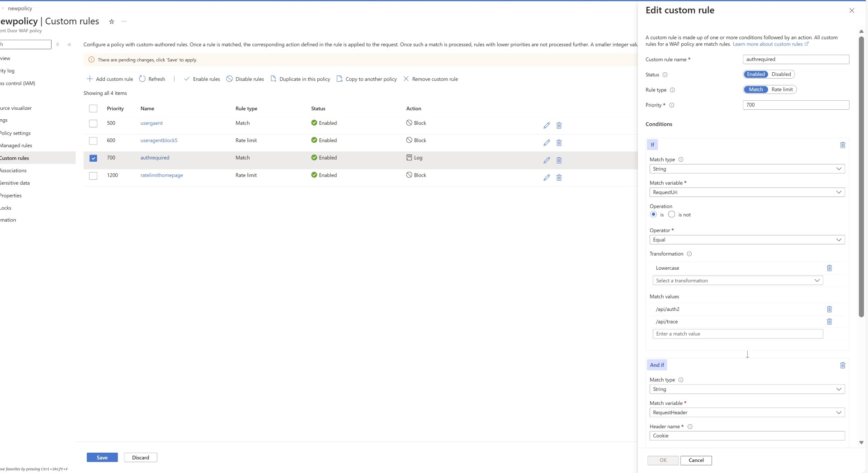Discard the pending changes
The width and height of the screenshot is (868, 473).
[141, 458]
